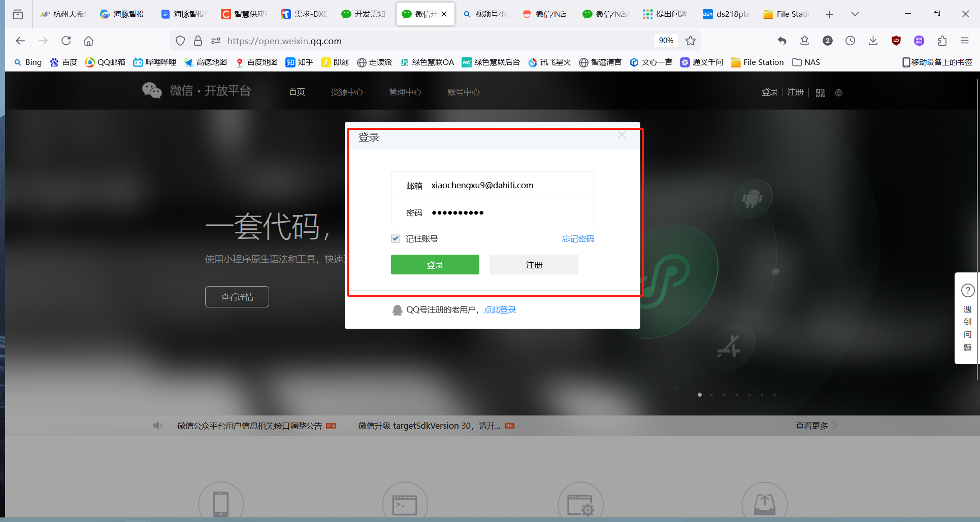The height and width of the screenshot is (522, 980).
Task: Open the browser history clock panel
Action: (850, 41)
